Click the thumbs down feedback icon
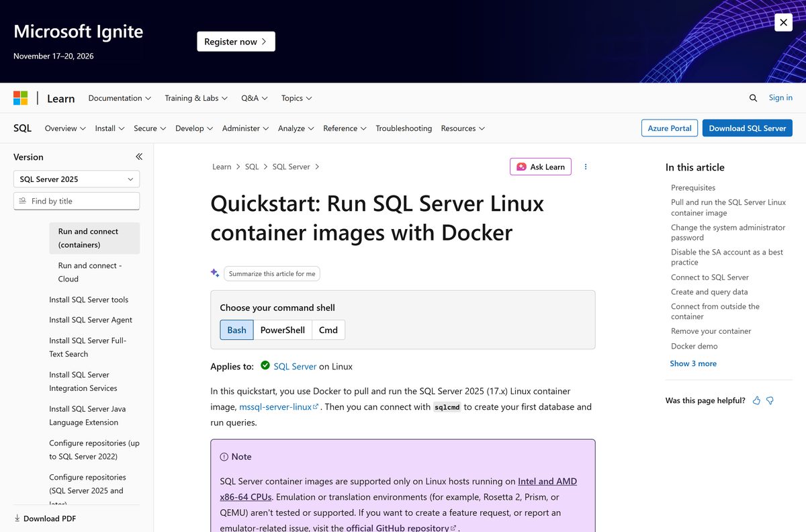The width and height of the screenshot is (806, 532). (770, 400)
